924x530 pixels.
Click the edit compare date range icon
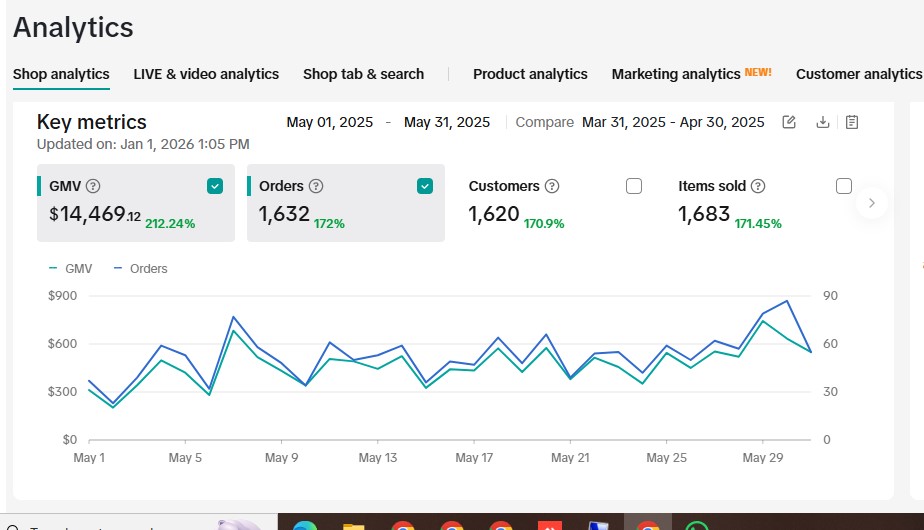tap(788, 122)
